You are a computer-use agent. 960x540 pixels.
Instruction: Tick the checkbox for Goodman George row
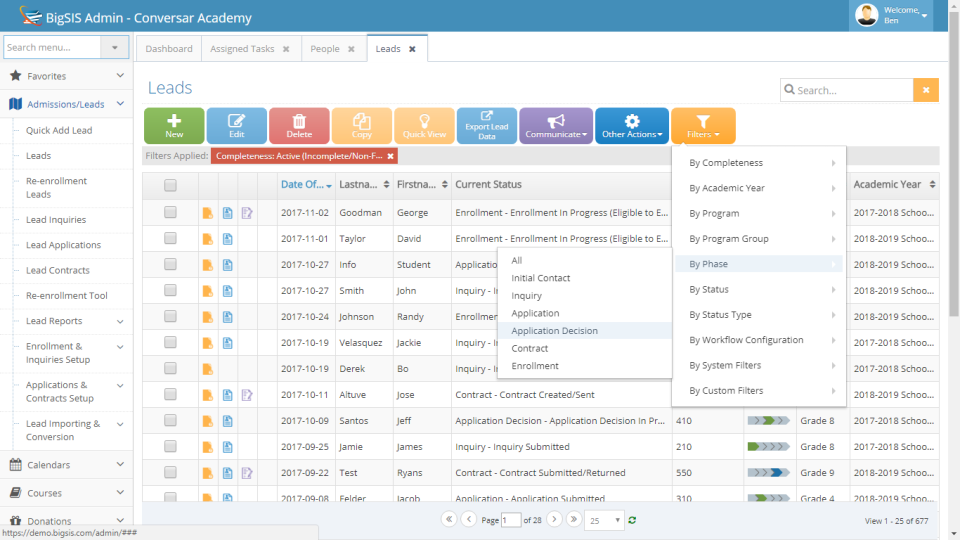(170, 212)
